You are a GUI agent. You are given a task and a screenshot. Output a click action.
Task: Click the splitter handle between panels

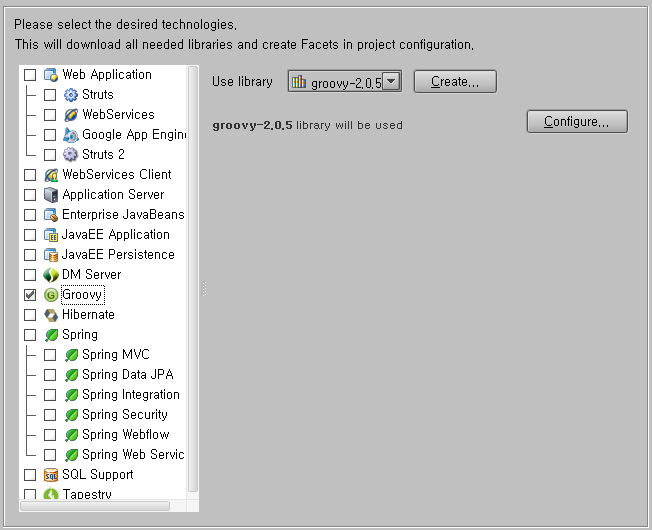click(x=204, y=289)
